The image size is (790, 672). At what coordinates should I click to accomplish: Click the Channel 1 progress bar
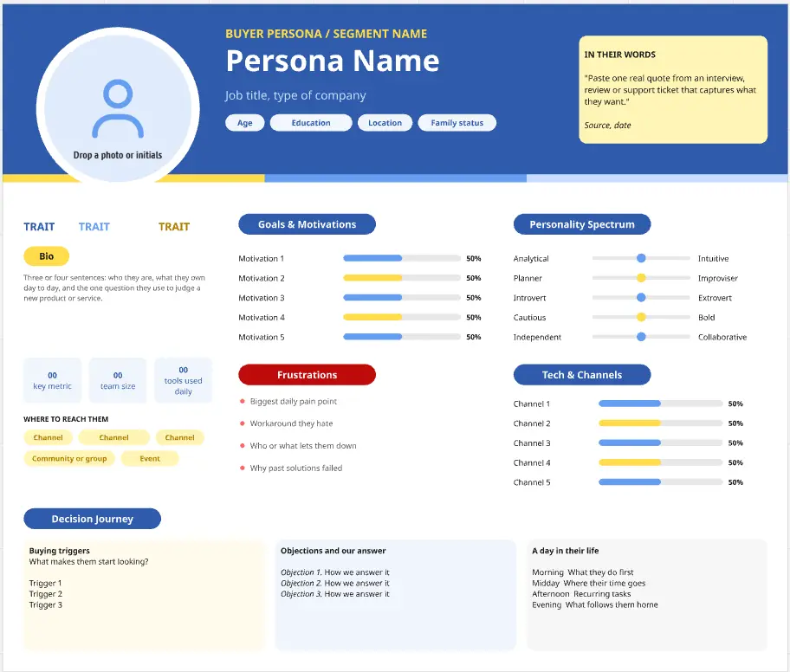661,404
